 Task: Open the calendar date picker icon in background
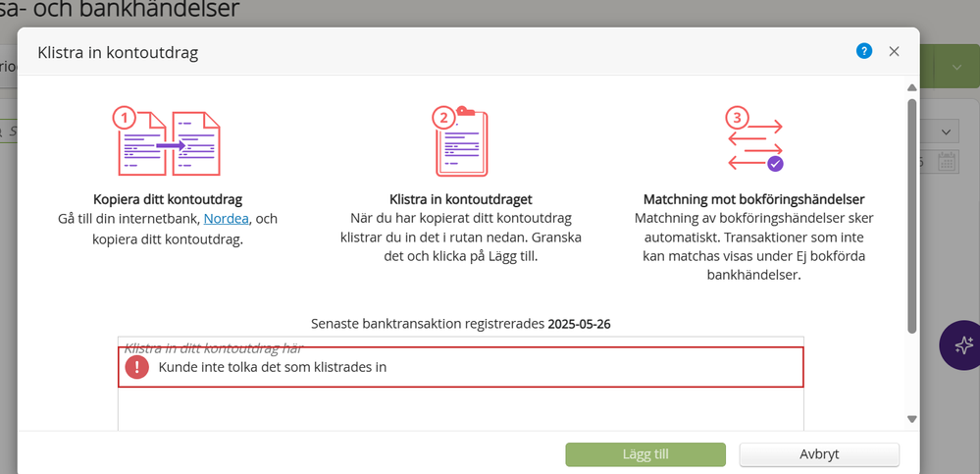(x=947, y=162)
